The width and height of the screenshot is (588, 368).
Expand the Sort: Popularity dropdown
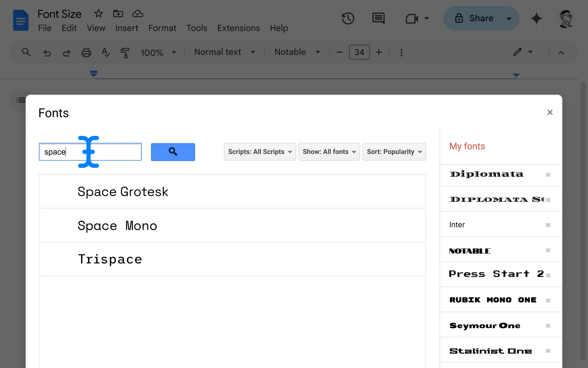point(394,152)
